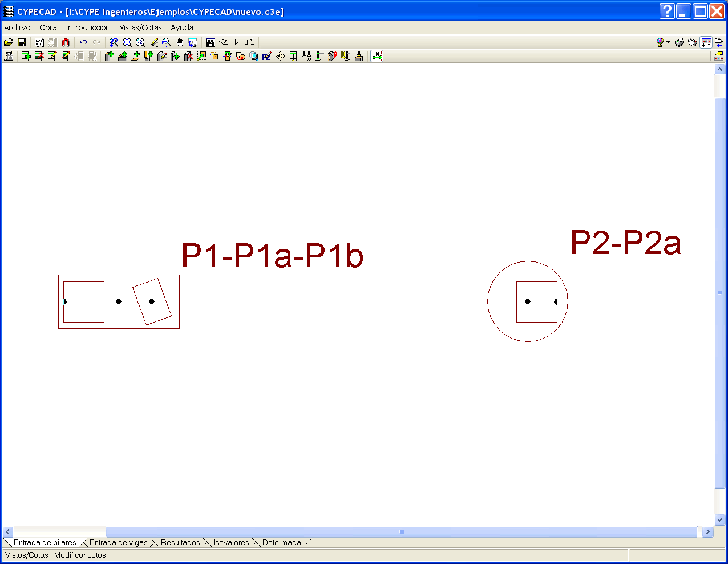Image resolution: width=728 pixels, height=564 pixels.
Task: Click the print current view window icon
Action: click(x=193, y=42)
